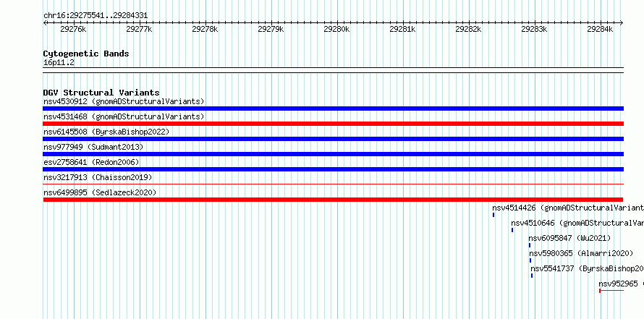The height and width of the screenshot is (319, 644).
Task: Open the nsv4531468 gnomAD variant label
Action: coord(124,116)
